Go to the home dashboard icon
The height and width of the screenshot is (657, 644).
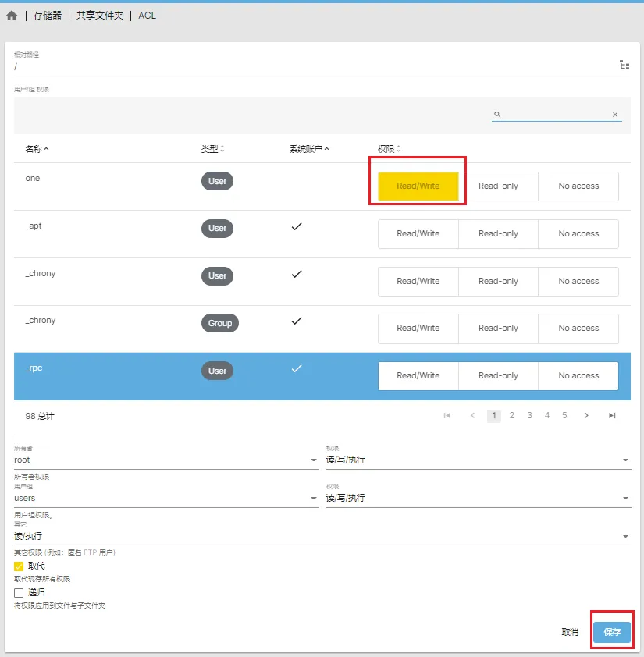(12, 16)
